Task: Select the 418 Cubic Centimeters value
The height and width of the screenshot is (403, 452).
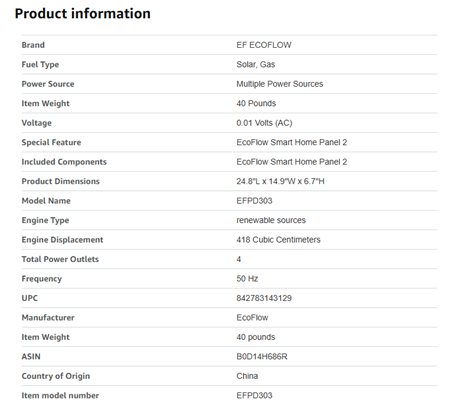Action: click(x=278, y=240)
